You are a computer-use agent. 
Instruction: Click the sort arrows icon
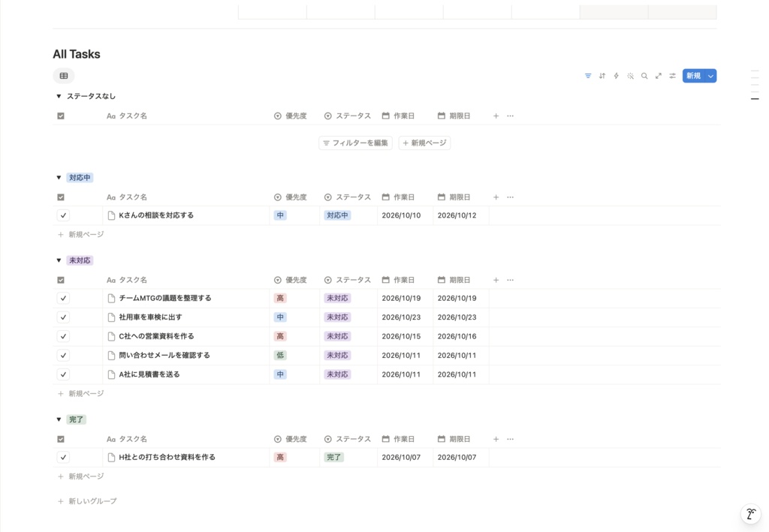(x=602, y=76)
